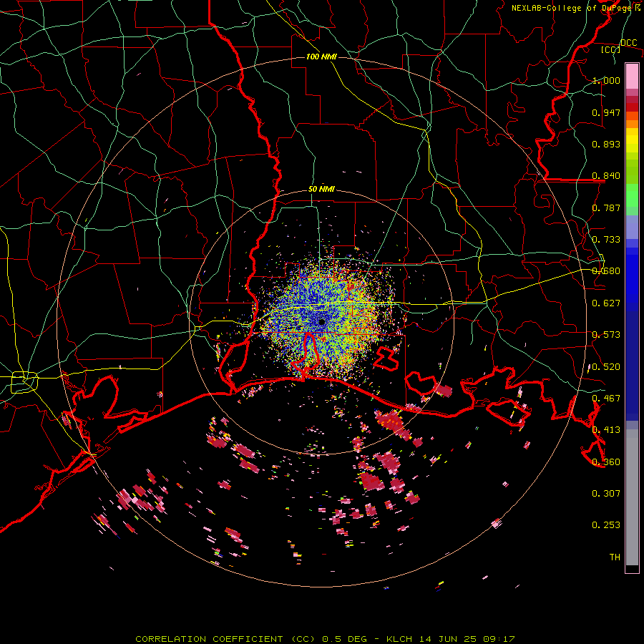This screenshot has height=644, width=644.
Task: Click the 1.000 value on color scale
Action: click(606, 80)
